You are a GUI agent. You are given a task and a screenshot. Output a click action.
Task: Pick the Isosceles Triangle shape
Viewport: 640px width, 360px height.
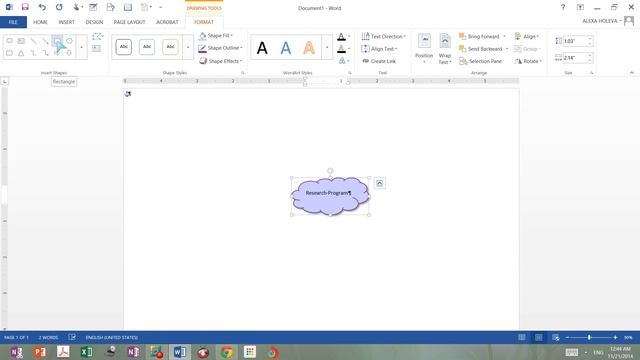click(21, 53)
